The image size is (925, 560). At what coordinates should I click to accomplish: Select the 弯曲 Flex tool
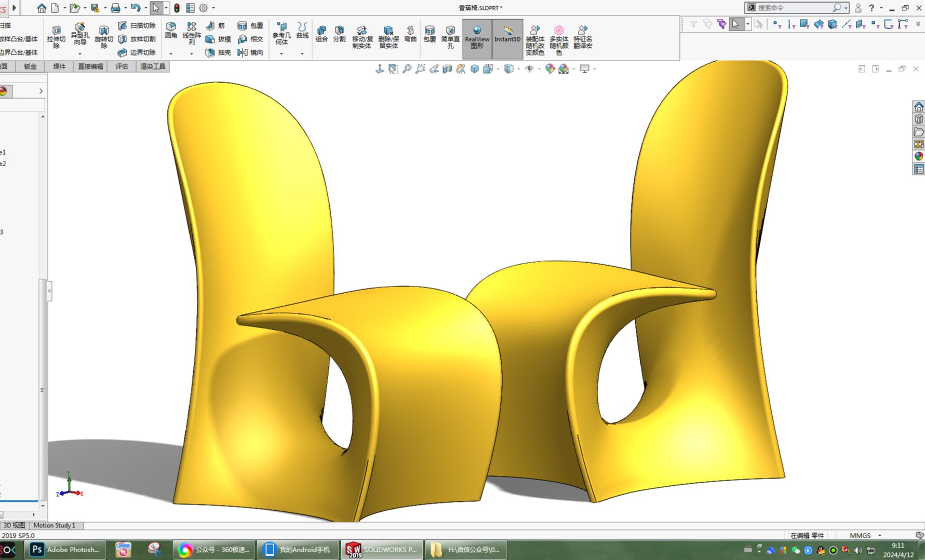click(410, 34)
